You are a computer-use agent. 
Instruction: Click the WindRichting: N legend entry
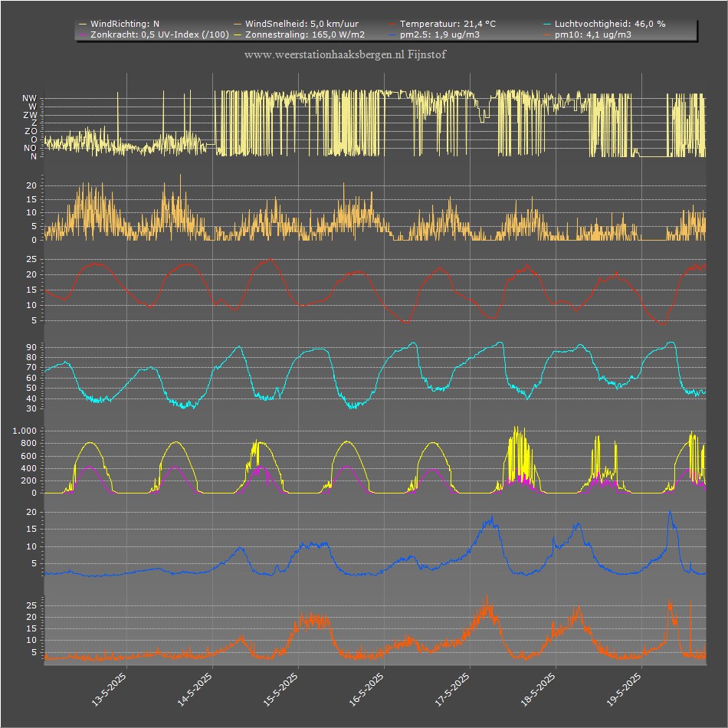coord(120,24)
